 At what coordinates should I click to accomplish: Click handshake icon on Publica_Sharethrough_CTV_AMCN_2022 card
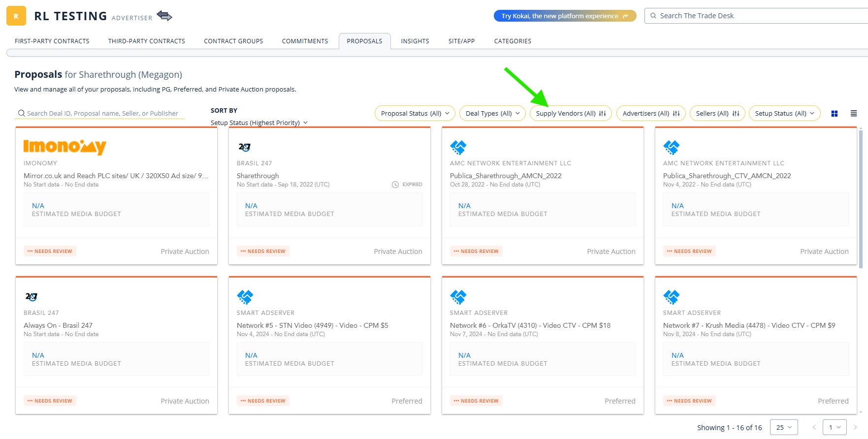pos(672,147)
